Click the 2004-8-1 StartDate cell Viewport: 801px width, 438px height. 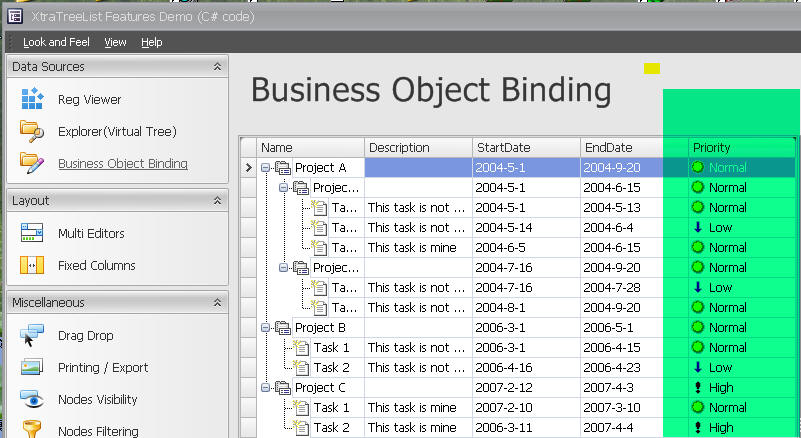click(x=526, y=308)
